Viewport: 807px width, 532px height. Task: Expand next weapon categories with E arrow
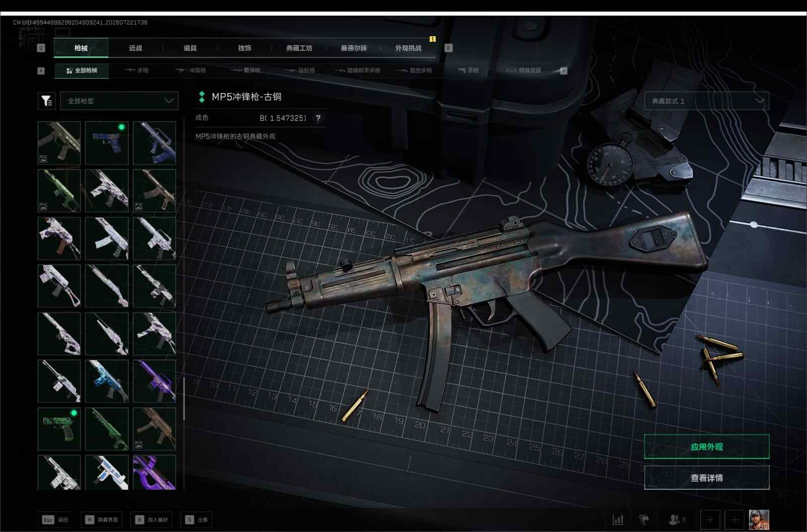tap(564, 71)
